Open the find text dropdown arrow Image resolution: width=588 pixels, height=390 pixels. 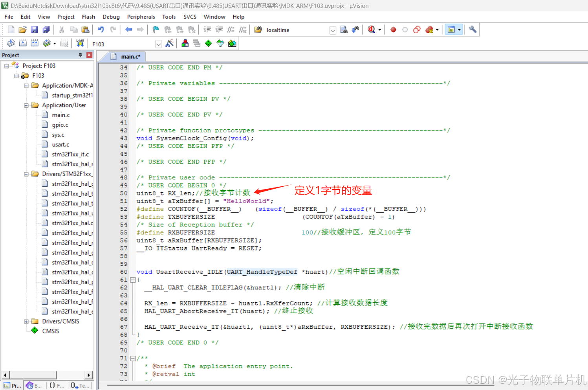coord(333,30)
